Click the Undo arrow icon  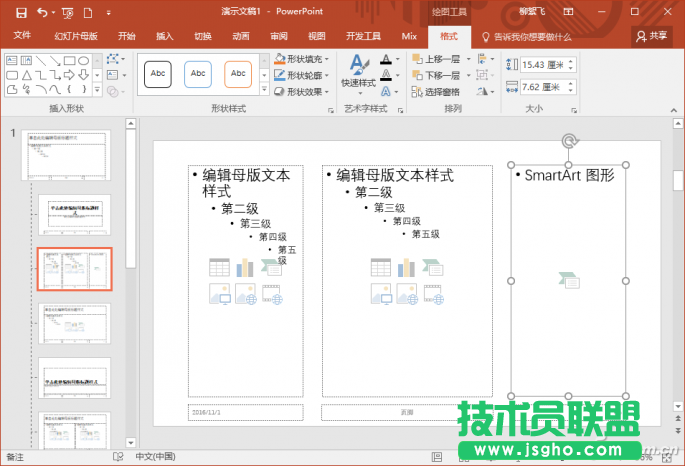coord(43,12)
